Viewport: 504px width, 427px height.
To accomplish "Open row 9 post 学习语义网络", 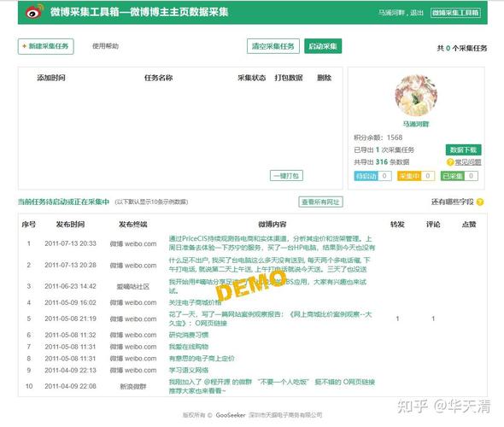I will (189, 370).
